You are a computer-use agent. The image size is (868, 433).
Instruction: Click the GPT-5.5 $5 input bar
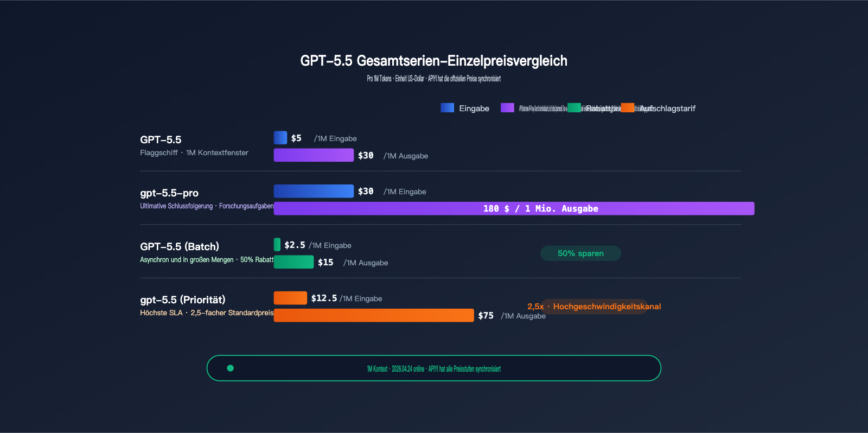coord(280,137)
